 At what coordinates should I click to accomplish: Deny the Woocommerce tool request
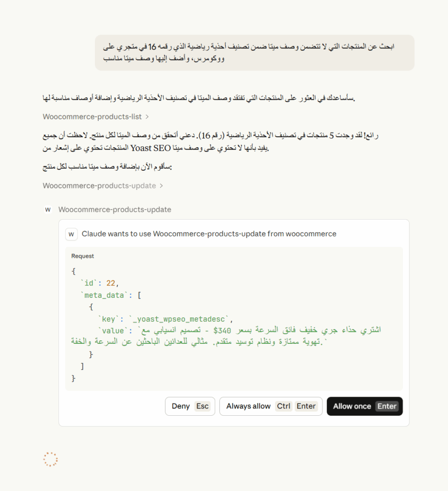(181, 406)
